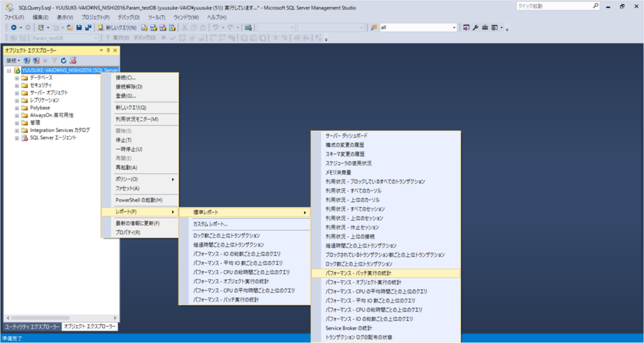Select 利用状況 - 休止セッション report
Image resolution: width=644 pixels, height=343 pixels.
point(386,227)
